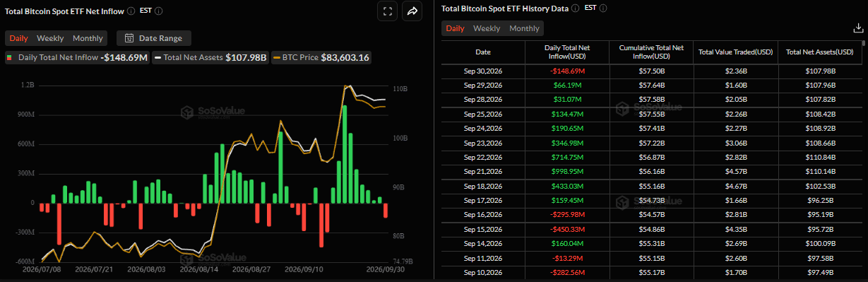868x282 pixels.
Task: Switch the chart to Weekly view
Action: [x=50, y=38]
